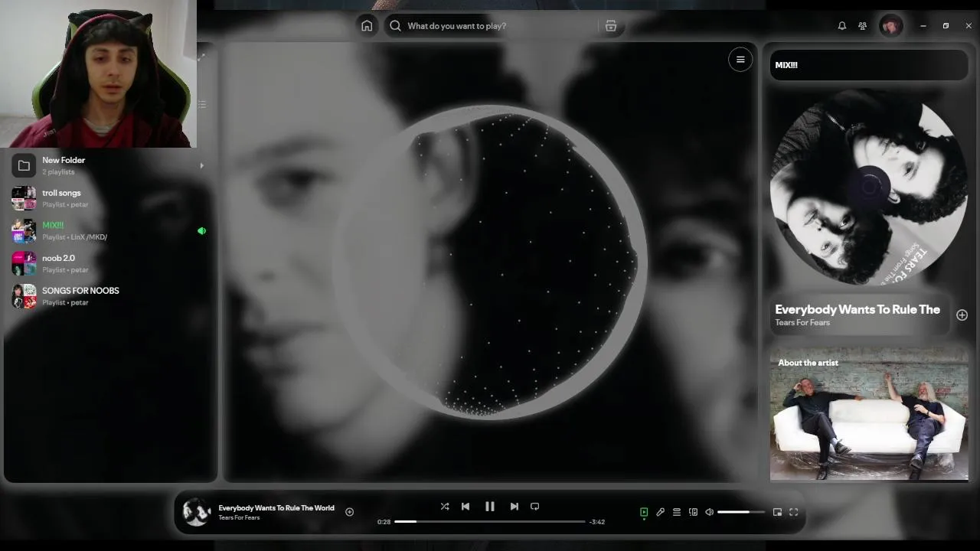Expand the library panel arrows icon
This screenshot has height=551, width=980.
point(201,58)
